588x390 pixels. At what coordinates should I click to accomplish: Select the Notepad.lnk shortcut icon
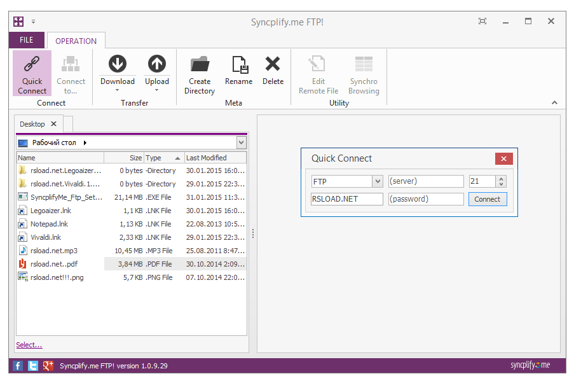(22, 224)
